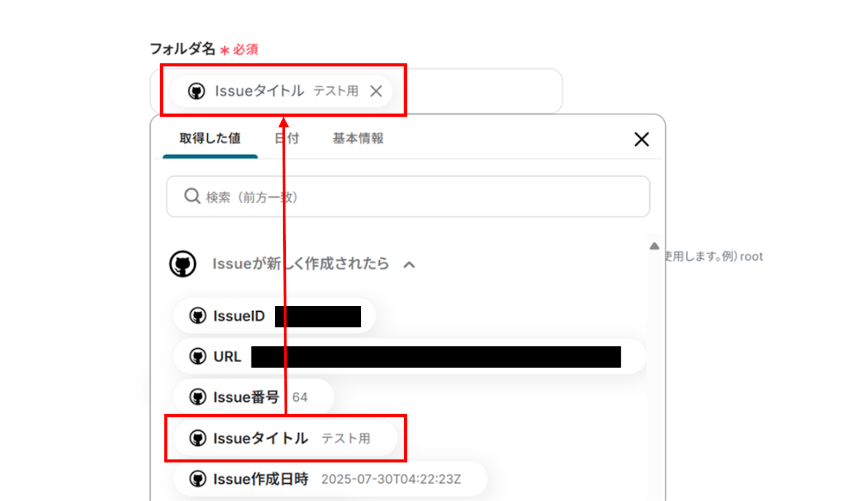This screenshot has height=501, width=868.
Task: Click the search field 検索（前方一致）
Action: 408,196
